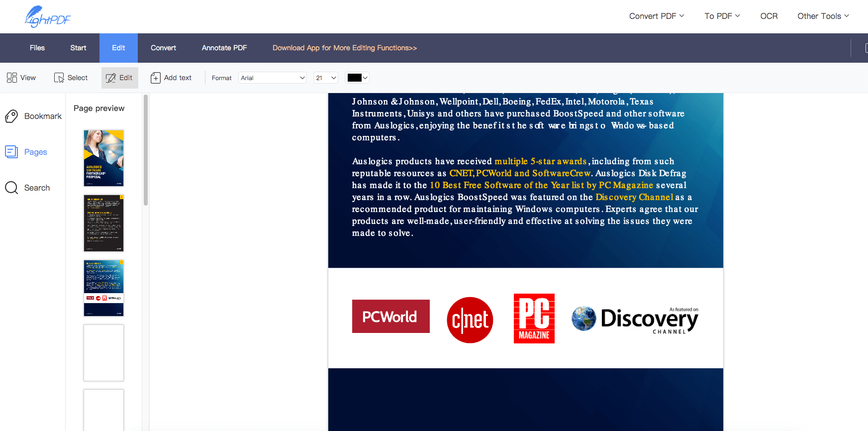Click the 'made to solve.' text line

point(383,233)
